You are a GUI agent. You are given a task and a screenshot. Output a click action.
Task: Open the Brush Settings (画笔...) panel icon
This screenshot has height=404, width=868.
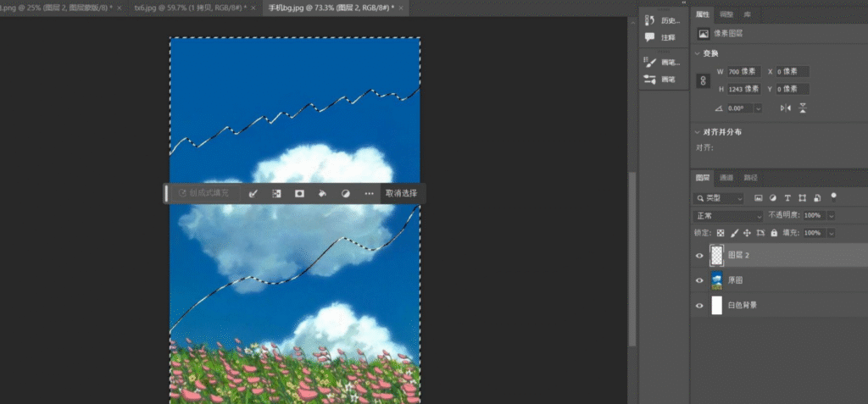click(650, 62)
